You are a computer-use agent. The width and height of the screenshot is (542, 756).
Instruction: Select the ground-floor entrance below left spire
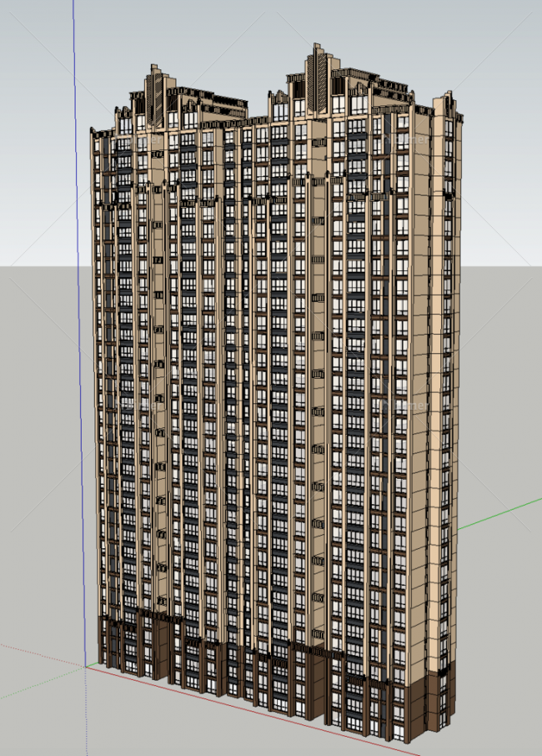158,651
